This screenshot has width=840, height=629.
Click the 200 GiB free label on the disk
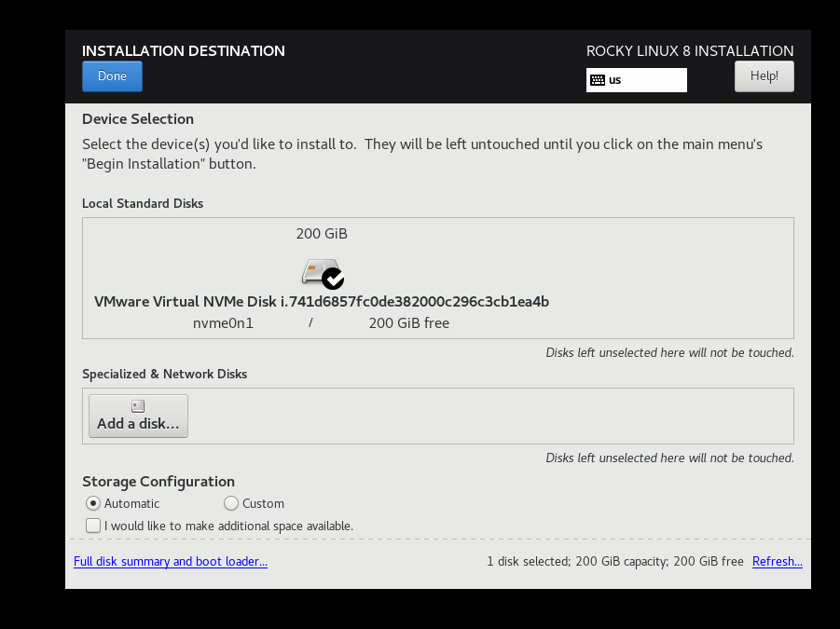(408, 323)
